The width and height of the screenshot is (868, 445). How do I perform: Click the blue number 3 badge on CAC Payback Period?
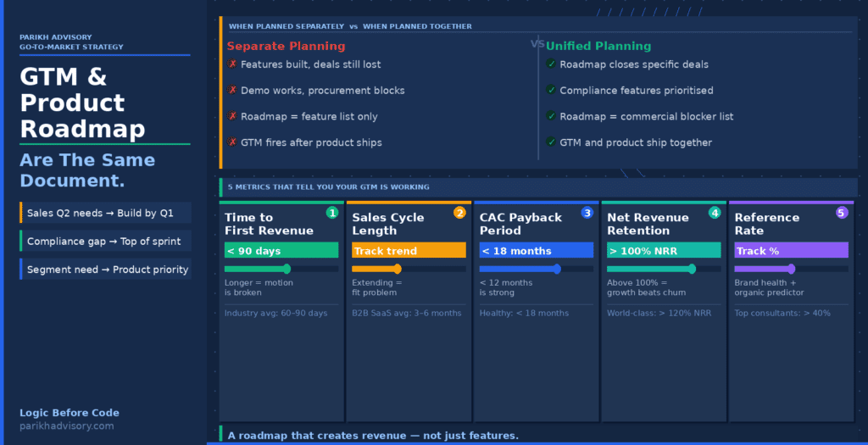pos(587,213)
